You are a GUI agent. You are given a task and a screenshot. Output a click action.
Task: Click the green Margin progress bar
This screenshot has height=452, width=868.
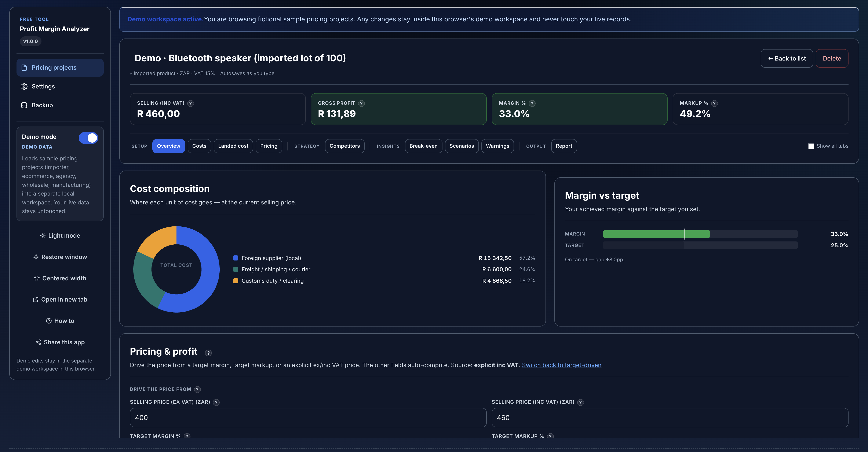[x=656, y=234]
